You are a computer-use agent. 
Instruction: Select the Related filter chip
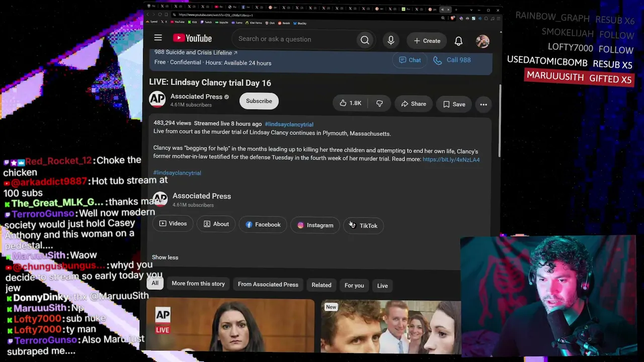pos(321,285)
